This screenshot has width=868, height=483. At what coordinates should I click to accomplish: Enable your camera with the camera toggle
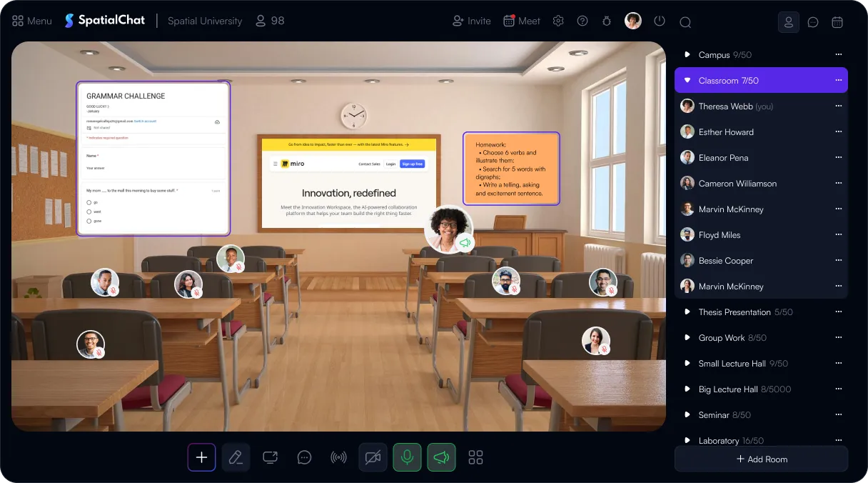coord(373,457)
